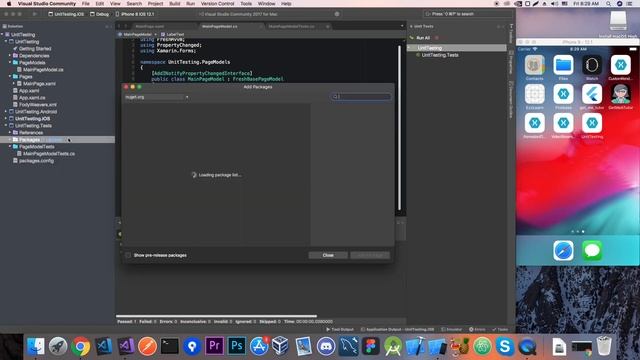The height and width of the screenshot is (360, 640).
Task: Open the Test Output pad button
Action: click(340, 329)
